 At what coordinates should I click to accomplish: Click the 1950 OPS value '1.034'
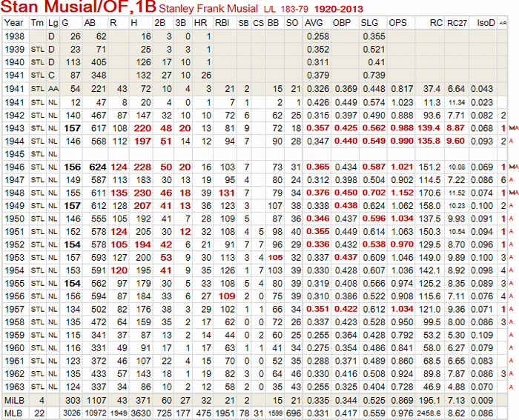point(402,219)
